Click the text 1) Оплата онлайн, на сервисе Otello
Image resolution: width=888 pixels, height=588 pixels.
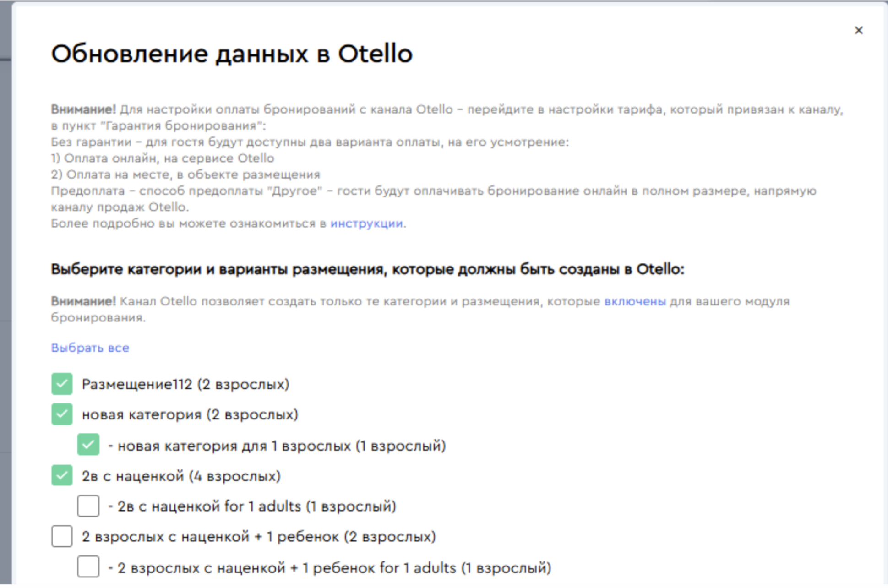click(163, 158)
